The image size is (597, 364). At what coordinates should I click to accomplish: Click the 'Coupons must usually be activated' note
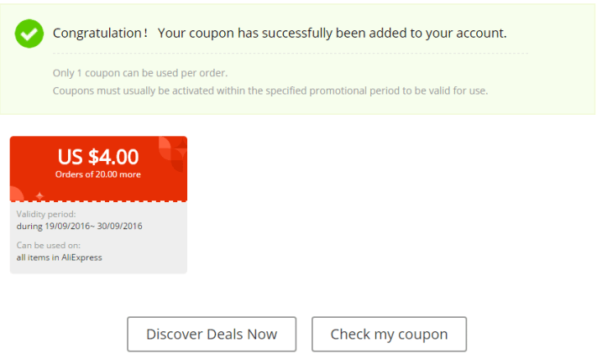(x=270, y=91)
